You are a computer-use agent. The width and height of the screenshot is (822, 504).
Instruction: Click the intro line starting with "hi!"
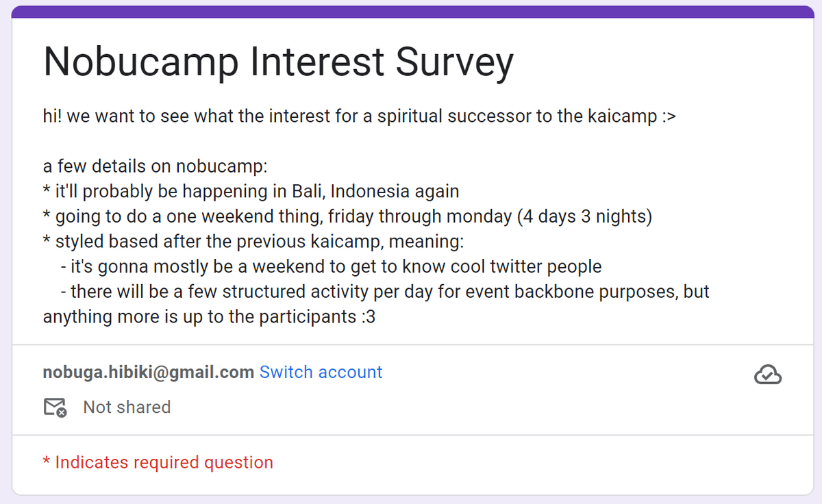(359, 116)
